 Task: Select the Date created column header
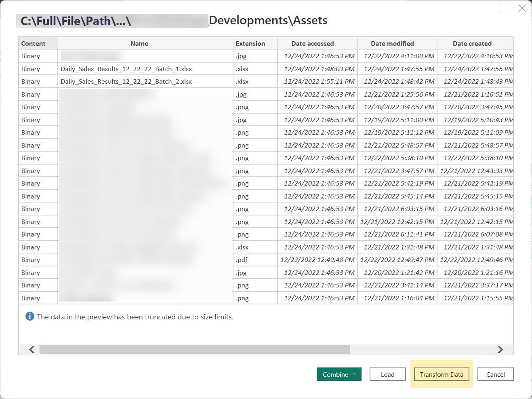[x=475, y=43]
